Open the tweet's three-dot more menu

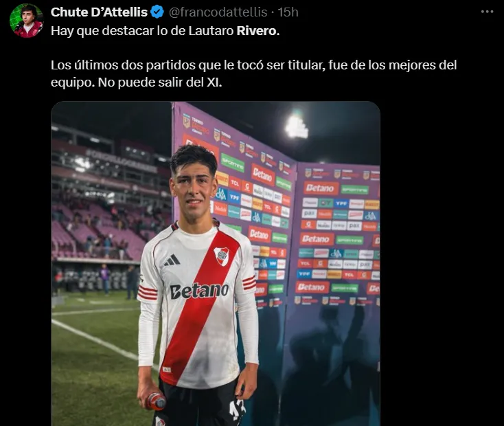pyautogui.click(x=487, y=12)
